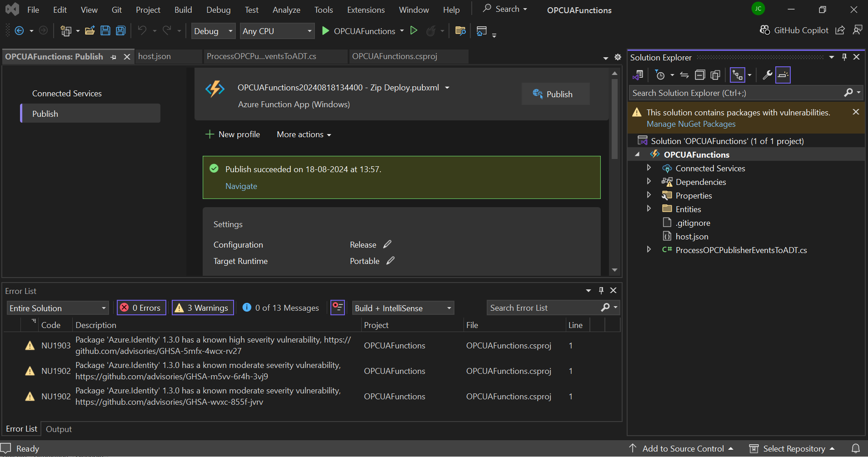Click the GitHub Copilot icon
The width and height of the screenshot is (868, 457).
point(765,30)
